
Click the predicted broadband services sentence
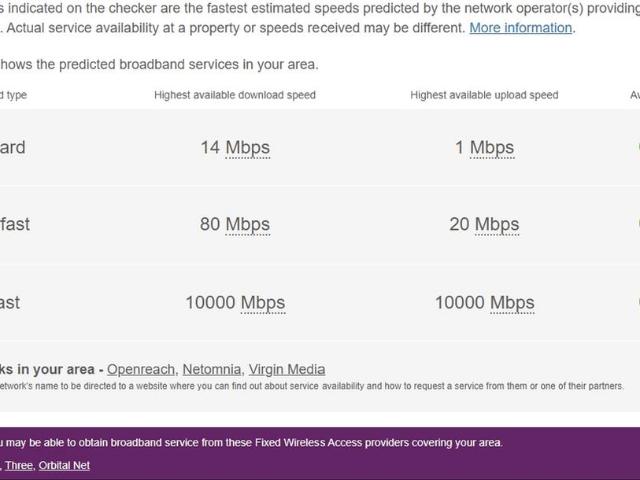coord(160,65)
